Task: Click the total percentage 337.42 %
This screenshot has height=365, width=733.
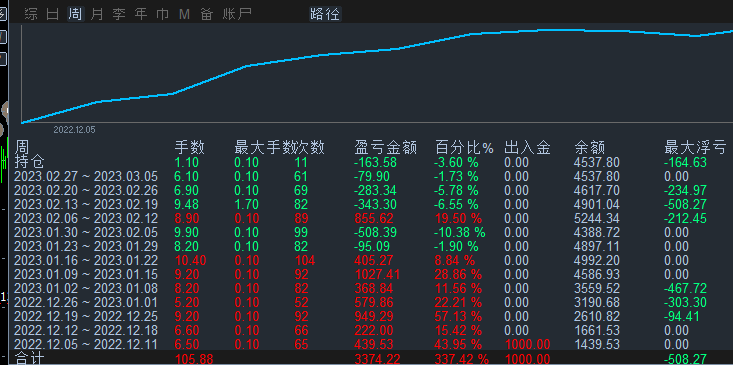Action: pyautogui.click(x=462, y=359)
